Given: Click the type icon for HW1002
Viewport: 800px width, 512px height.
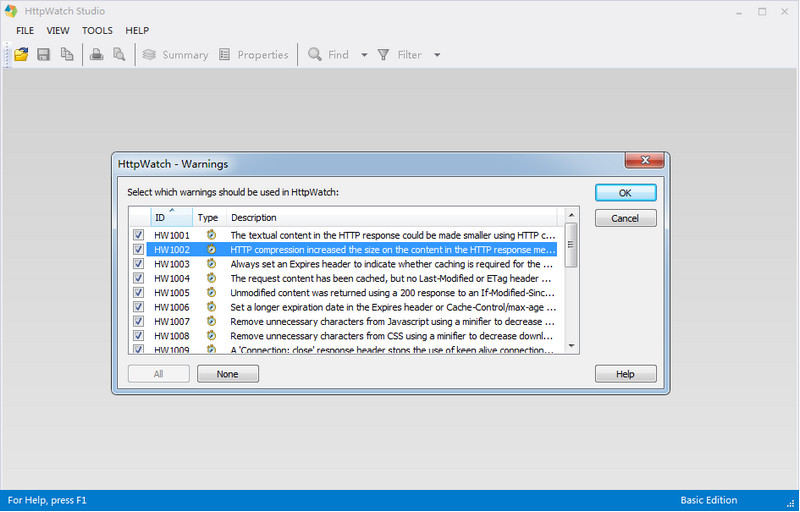Looking at the screenshot, I should point(211,249).
